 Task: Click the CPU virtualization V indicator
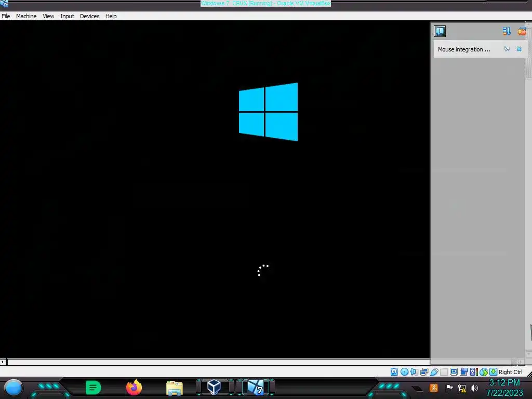click(473, 372)
